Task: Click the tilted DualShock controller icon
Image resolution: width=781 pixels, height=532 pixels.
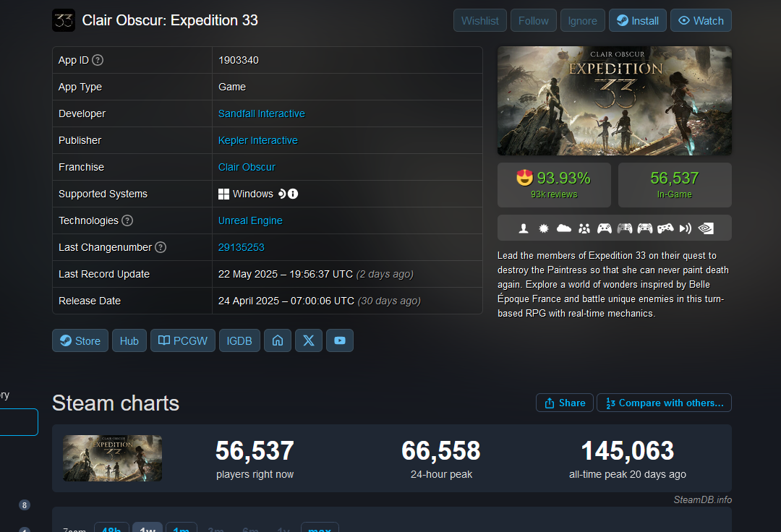Action: click(x=665, y=228)
